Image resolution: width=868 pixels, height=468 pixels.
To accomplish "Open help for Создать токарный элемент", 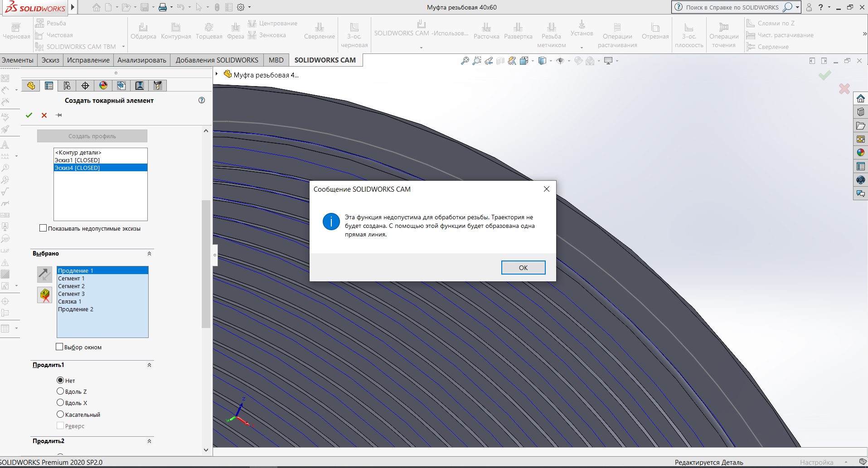I will tap(202, 100).
